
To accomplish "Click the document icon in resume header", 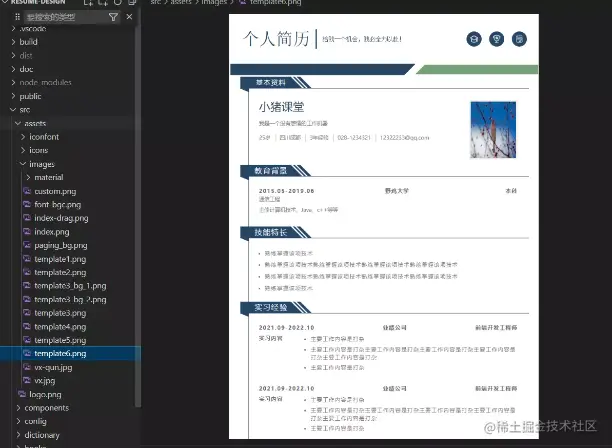I will 519,39.
